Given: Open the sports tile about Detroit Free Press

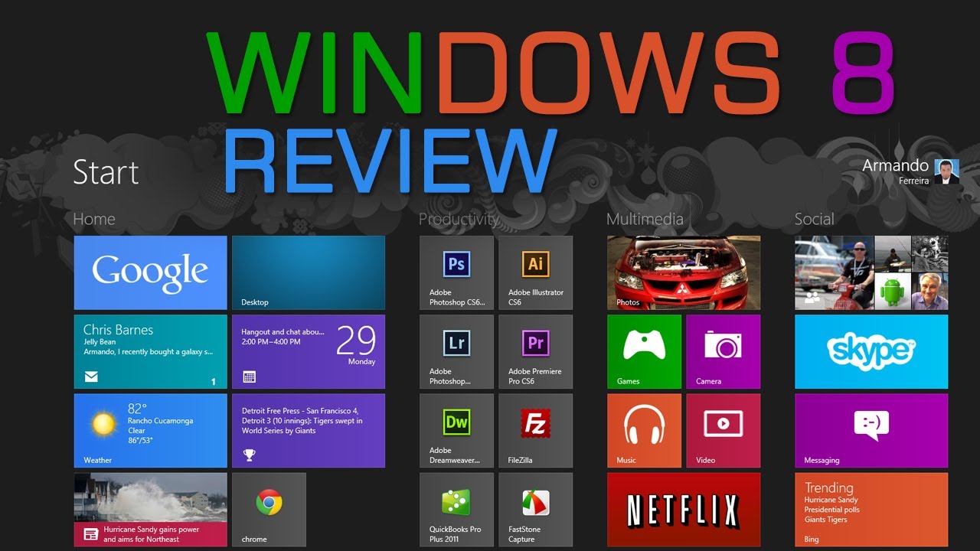Looking at the screenshot, I should coord(309,430).
